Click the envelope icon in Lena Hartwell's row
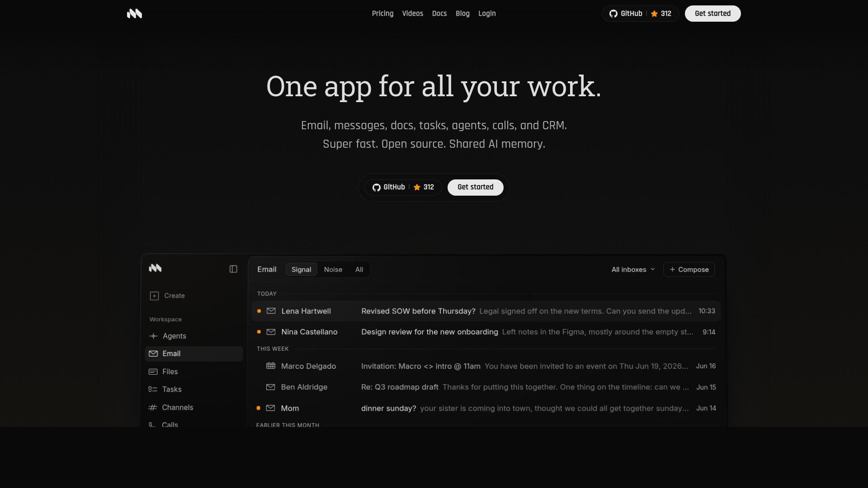The width and height of the screenshot is (868, 488). [271, 311]
